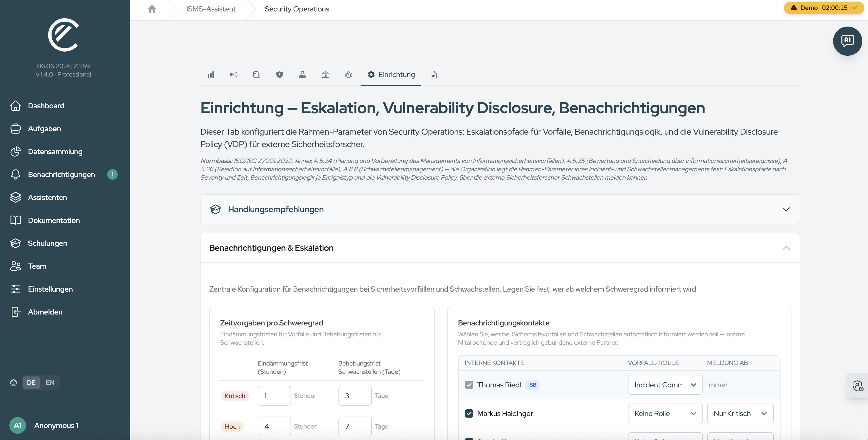The height and width of the screenshot is (440, 868).
Task: Click the Anonymous 1 user name
Action: click(56, 425)
